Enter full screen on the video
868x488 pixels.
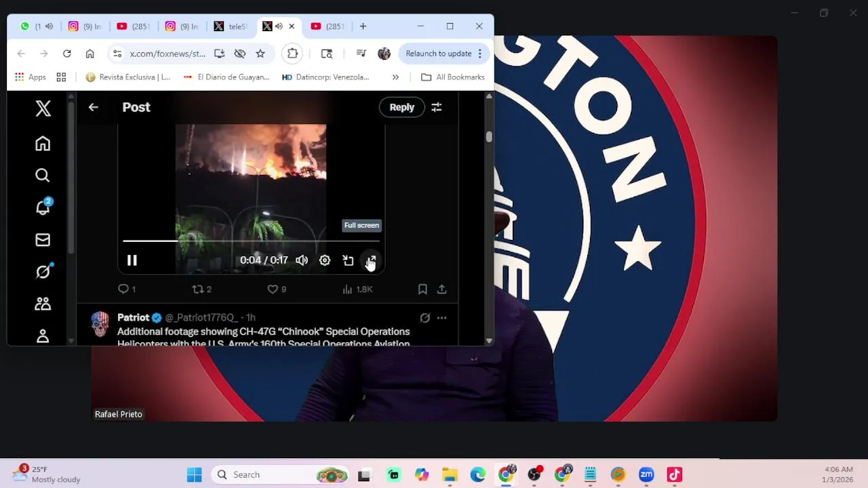point(371,260)
